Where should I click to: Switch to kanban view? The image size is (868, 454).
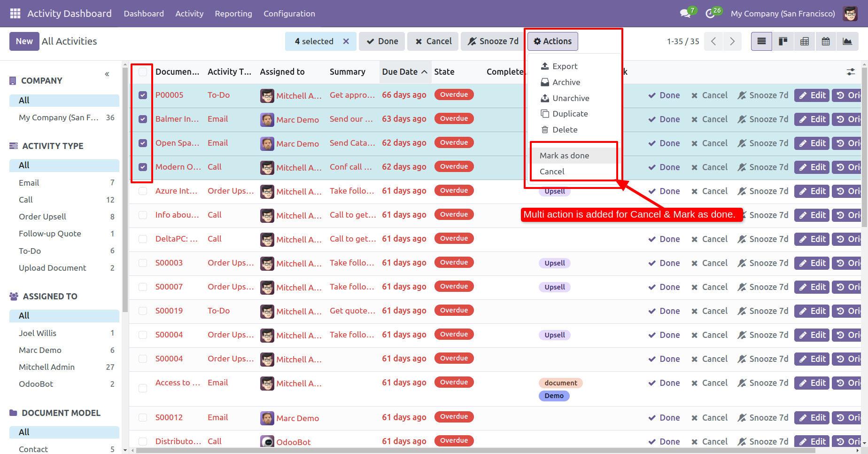[783, 41]
